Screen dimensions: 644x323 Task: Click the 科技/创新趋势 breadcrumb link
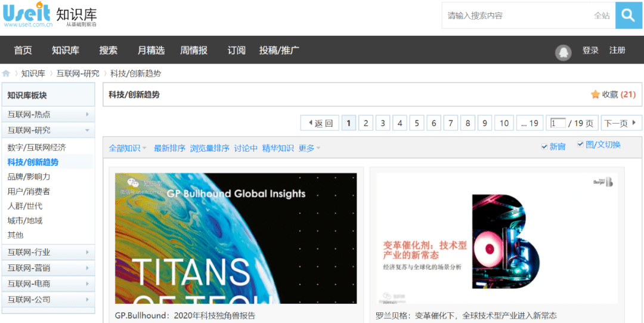(x=135, y=73)
